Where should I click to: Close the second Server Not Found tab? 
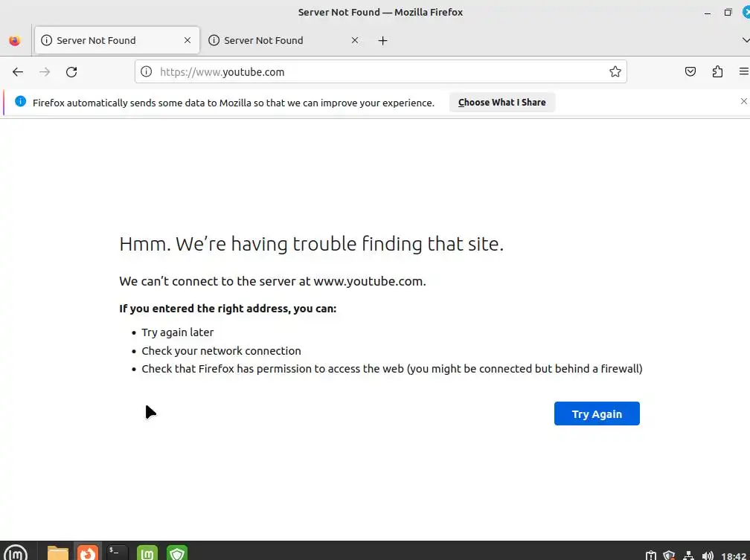[355, 41]
